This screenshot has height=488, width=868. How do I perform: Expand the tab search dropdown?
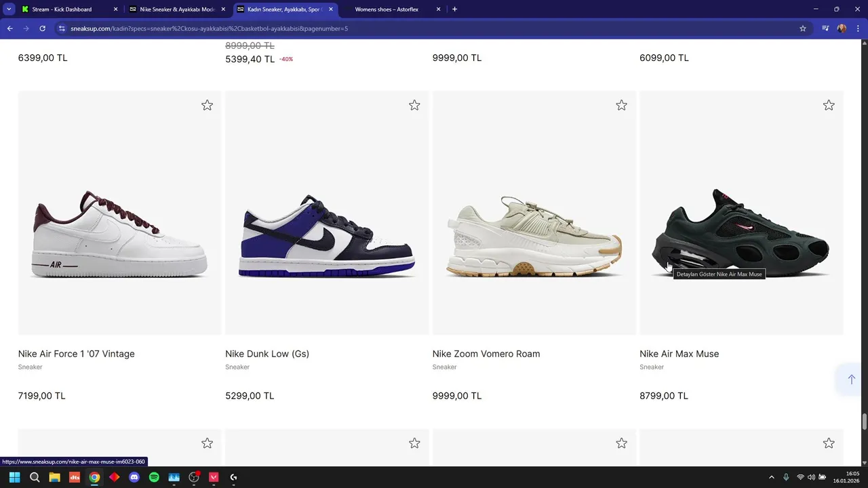coord(8,9)
